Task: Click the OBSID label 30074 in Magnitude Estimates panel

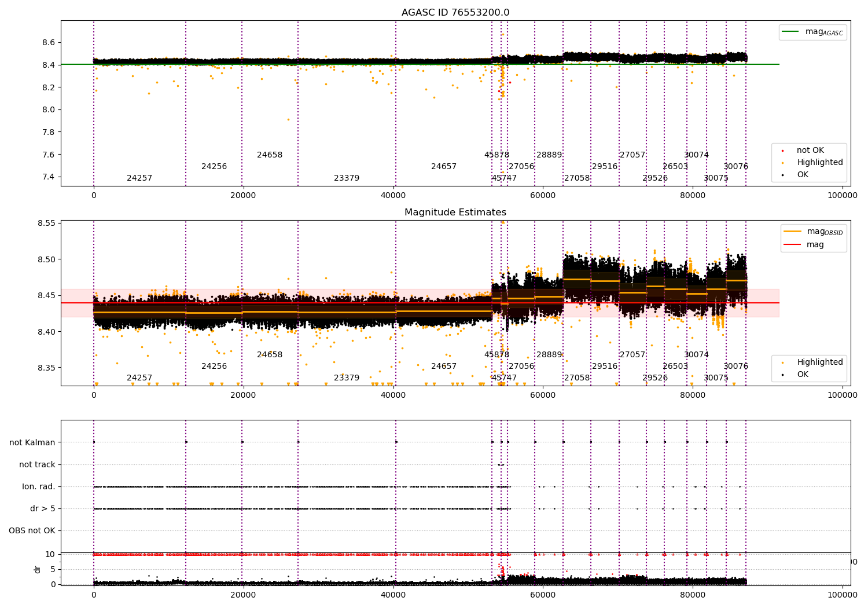Action: click(696, 355)
